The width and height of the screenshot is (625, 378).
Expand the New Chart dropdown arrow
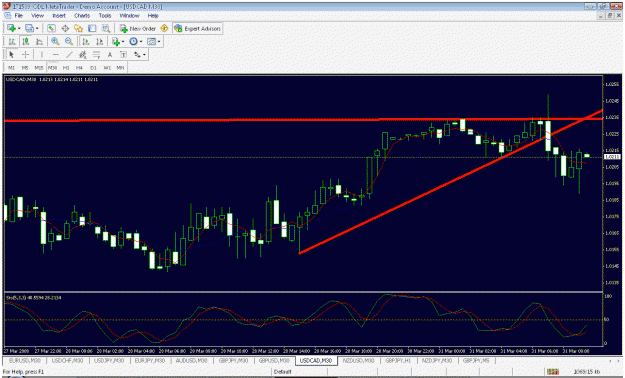[19, 28]
